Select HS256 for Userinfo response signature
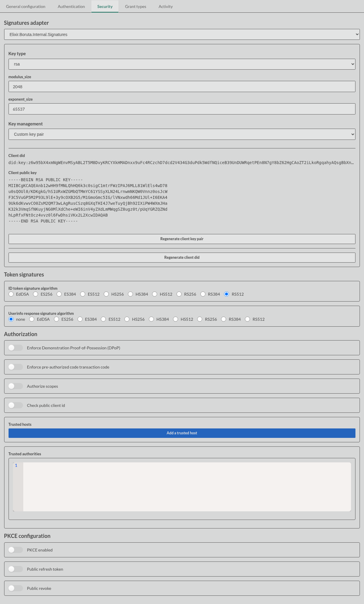The height and width of the screenshot is (604, 364). pyautogui.click(x=127, y=319)
